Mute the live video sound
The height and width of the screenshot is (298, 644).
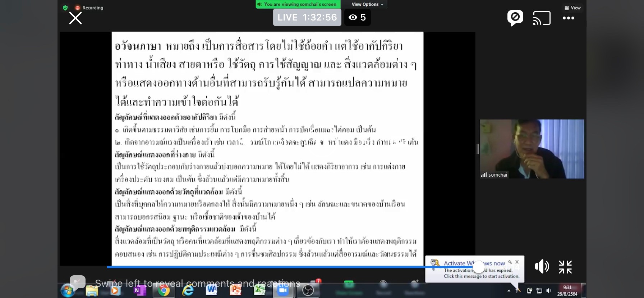tap(542, 267)
